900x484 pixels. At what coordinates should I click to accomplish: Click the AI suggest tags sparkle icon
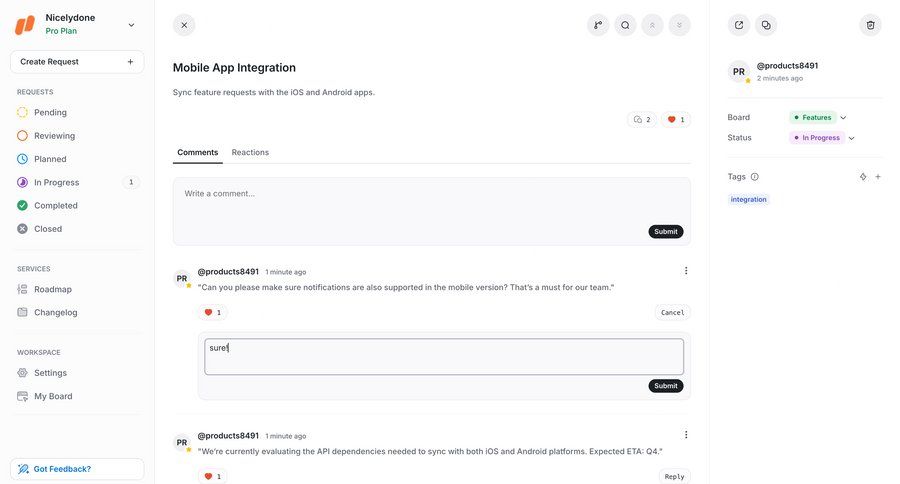[x=863, y=177]
